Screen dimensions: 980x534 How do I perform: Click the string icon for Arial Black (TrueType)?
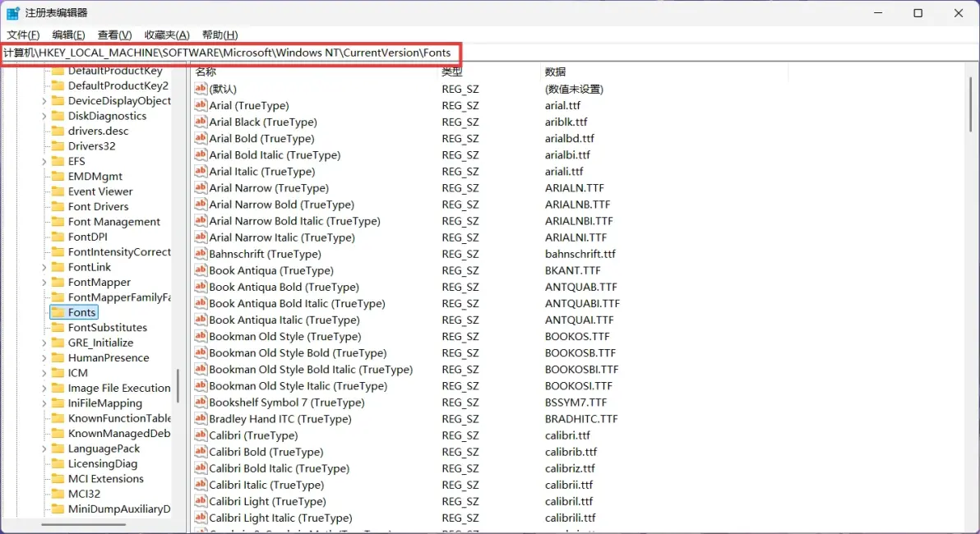click(201, 122)
